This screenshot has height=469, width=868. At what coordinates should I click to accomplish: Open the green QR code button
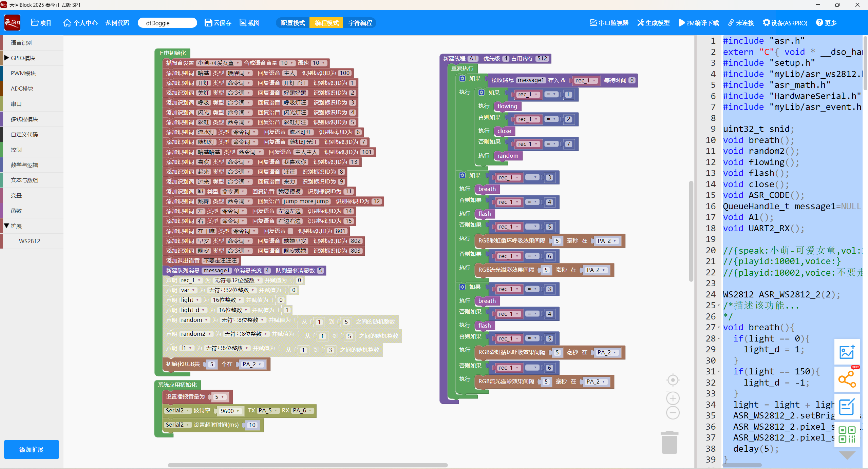click(x=847, y=434)
